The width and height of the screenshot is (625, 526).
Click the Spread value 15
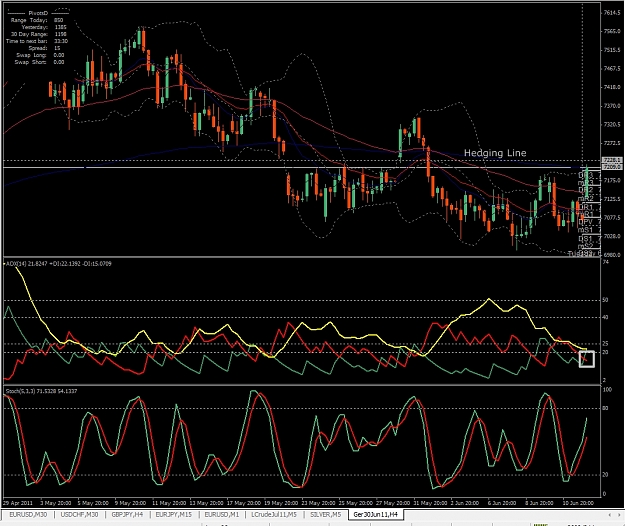tap(57, 48)
